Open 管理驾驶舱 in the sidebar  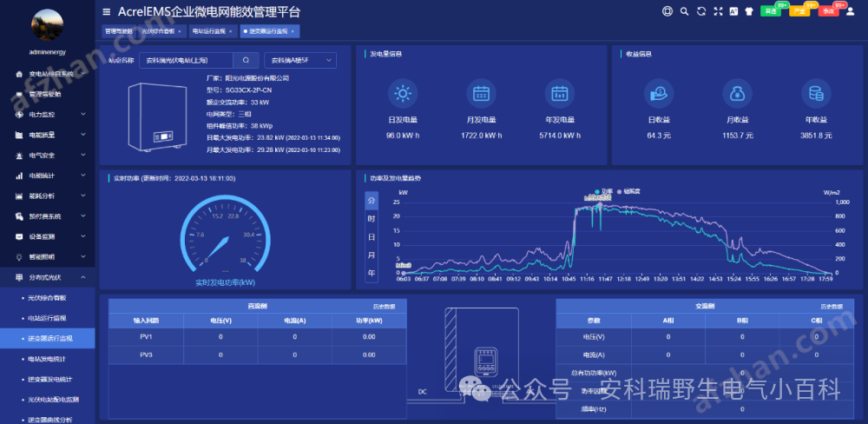[x=47, y=94]
